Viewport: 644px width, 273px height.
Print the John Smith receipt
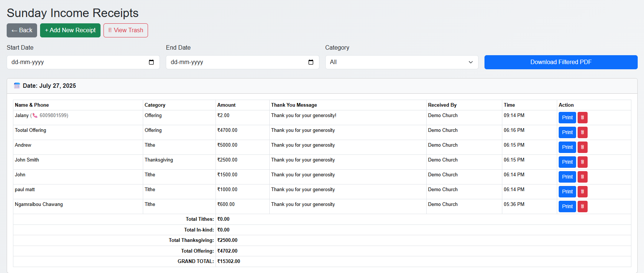(567, 162)
